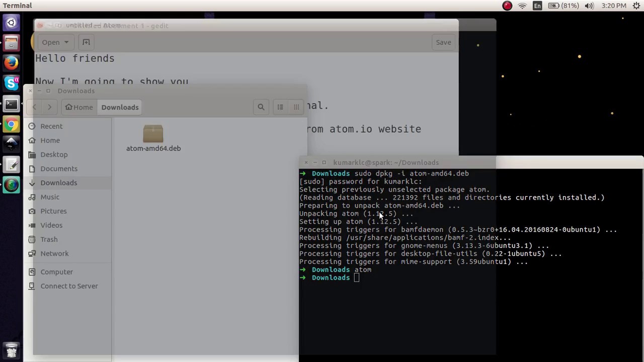Click 'atom.io website' text in gedit
The image size is (644, 362).
tap(375, 129)
